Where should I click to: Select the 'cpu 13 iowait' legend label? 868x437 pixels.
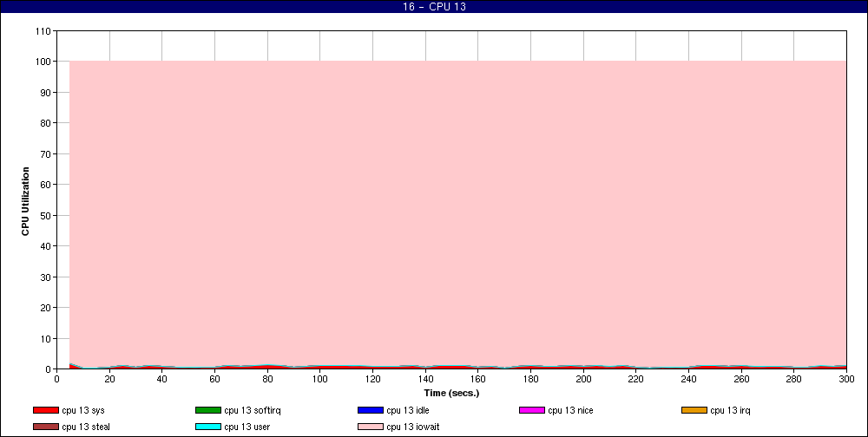[x=413, y=427]
